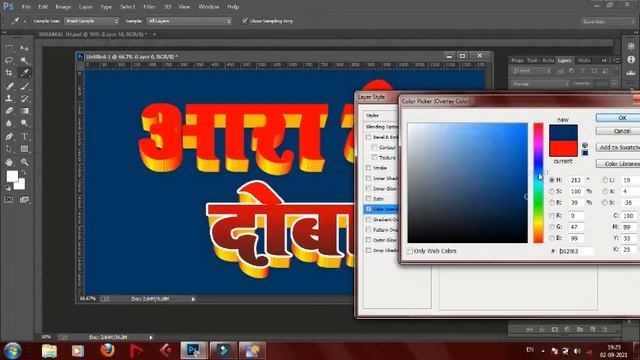Enable Texture style checkbox
The height and width of the screenshot is (360, 640).
(x=374, y=157)
